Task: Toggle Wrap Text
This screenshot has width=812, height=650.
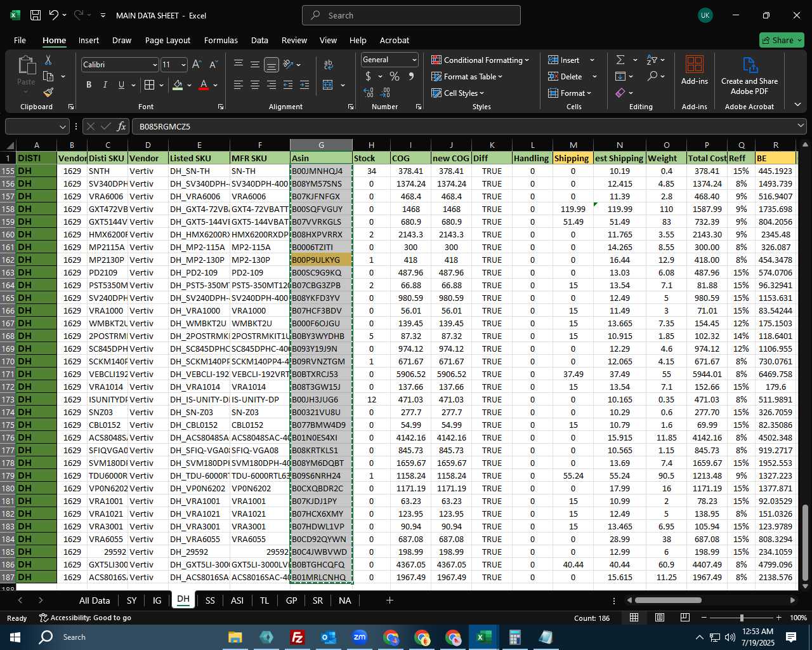Action: pyautogui.click(x=329, y=65)
